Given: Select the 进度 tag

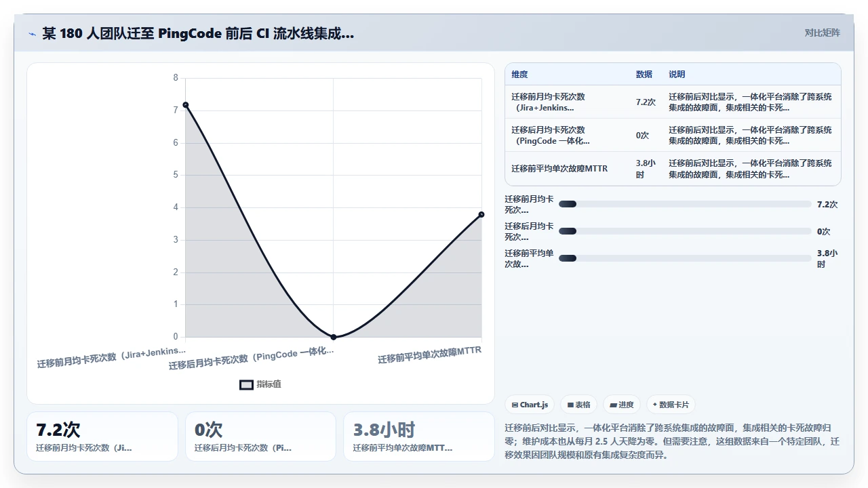Looking at the screenshot, I should coord(622,405).
